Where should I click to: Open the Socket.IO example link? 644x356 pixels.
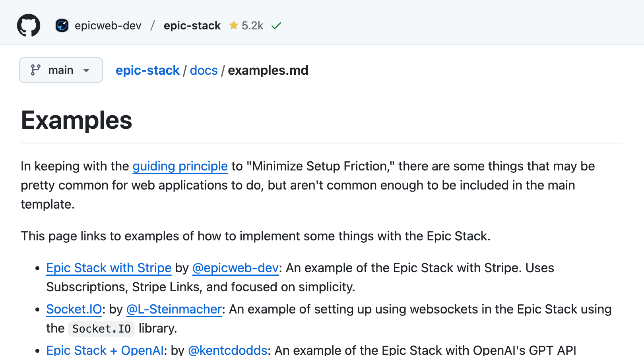click(74, 309)
